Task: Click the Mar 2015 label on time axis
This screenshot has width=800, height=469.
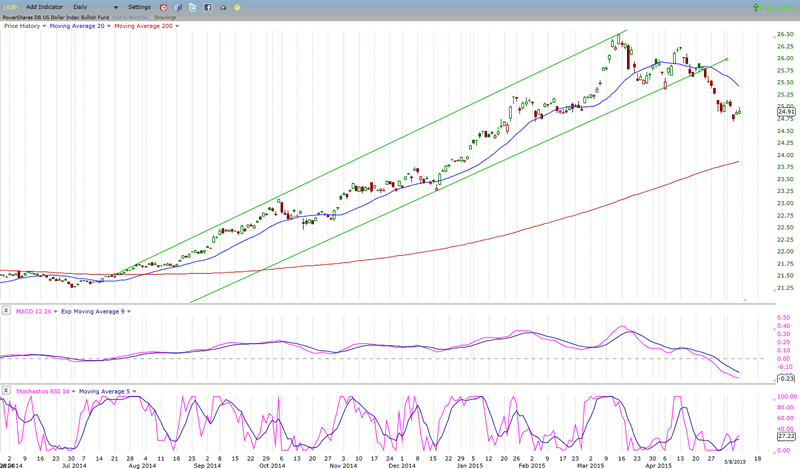Action: tap(590, 465)
